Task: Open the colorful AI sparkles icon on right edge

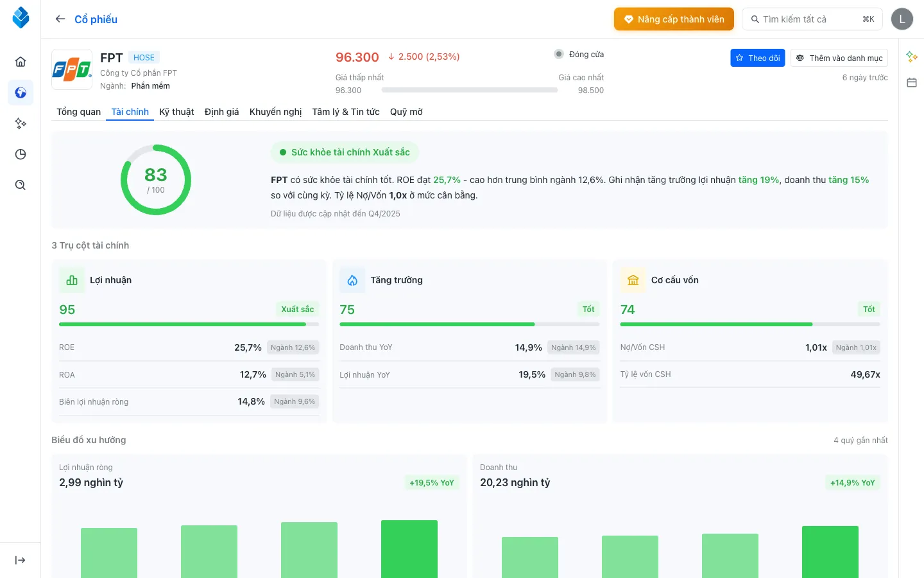Action: pos(911,57)
